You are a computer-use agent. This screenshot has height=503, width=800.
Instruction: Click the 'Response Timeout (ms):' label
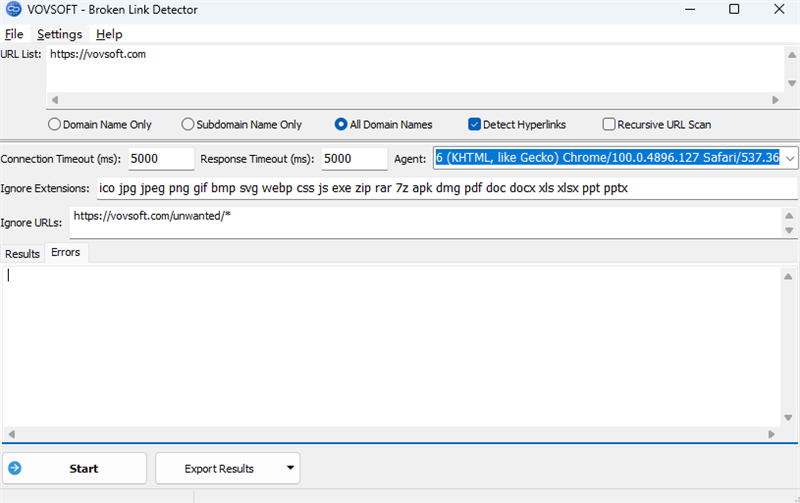(257, 159)
